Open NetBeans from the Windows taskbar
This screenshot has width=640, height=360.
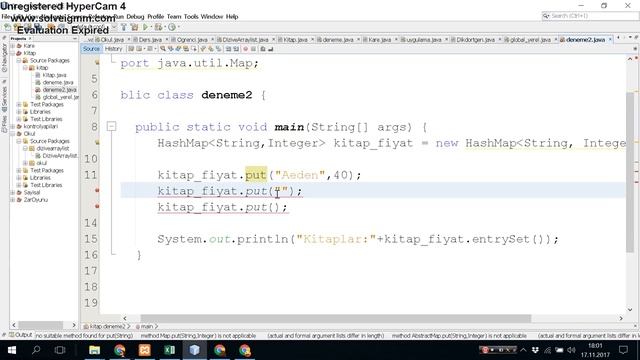pyautogui.click(x=194, y=350)
